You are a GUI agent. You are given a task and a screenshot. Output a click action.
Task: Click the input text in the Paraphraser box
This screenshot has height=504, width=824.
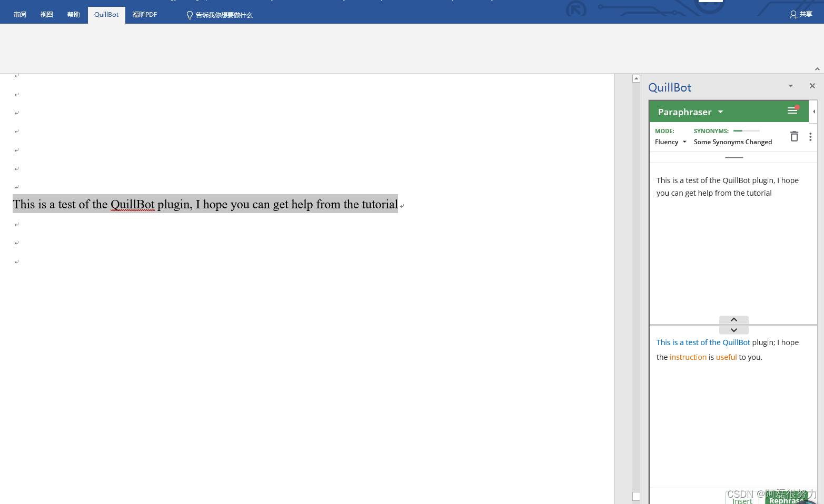pos(728,187)
